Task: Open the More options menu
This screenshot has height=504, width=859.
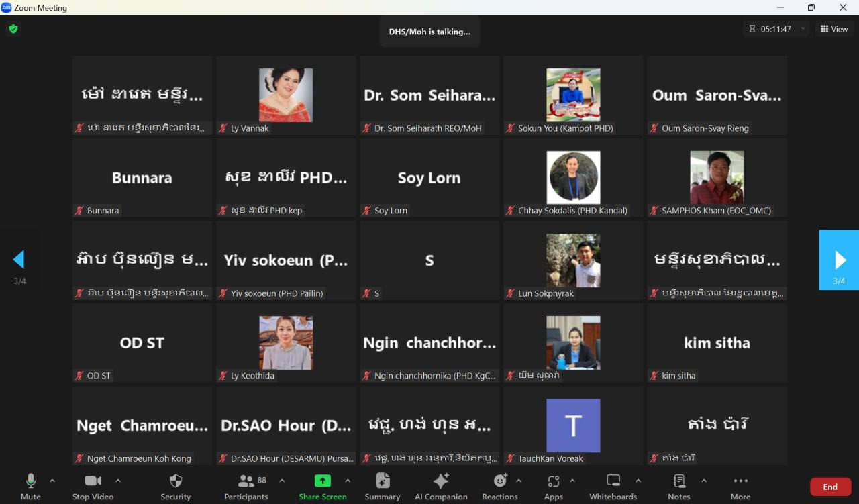Action: tap(740, 487)
